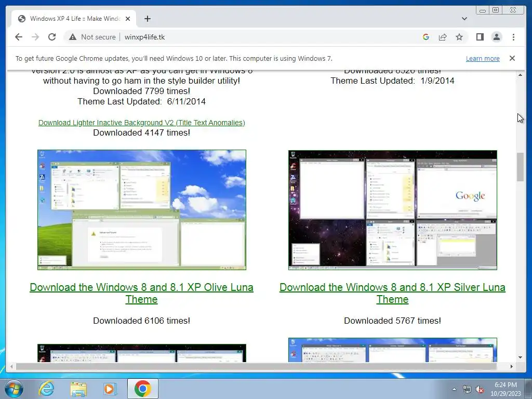Image resolution: width=532 pixels, height=399 pixels.
Task: Click the horizontal scrollbar thumb
Action: coord(256,366)
